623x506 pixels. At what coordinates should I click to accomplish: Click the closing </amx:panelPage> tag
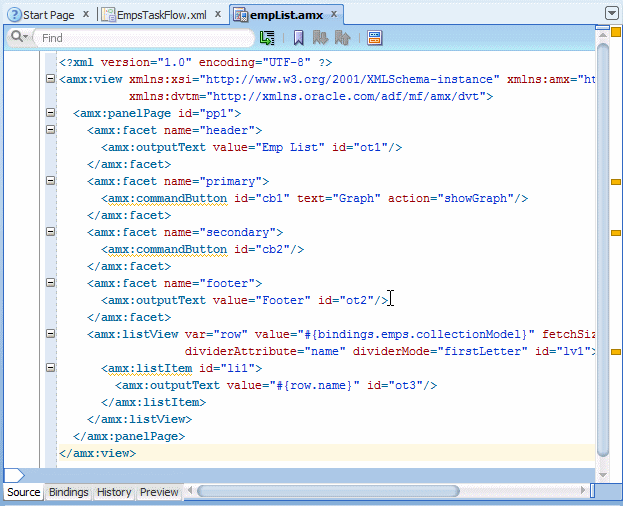click(x=129, y=436)
